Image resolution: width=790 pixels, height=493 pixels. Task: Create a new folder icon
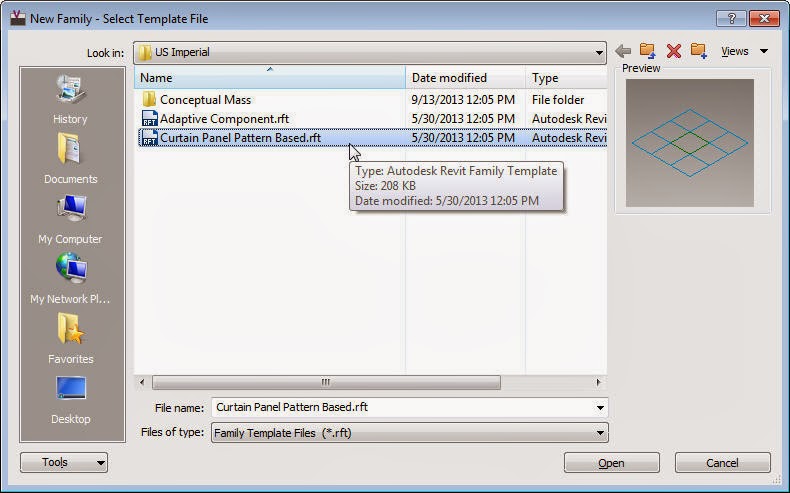(698, 50)
